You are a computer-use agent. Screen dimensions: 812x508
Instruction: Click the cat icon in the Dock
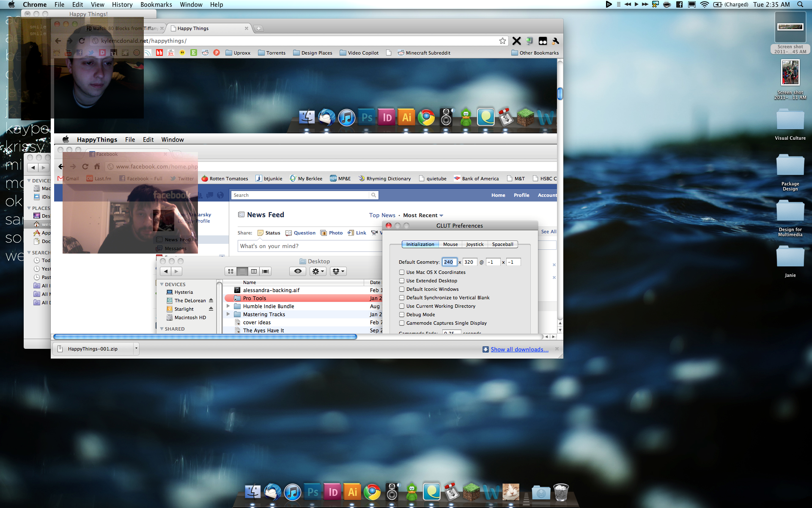(510, 492)
